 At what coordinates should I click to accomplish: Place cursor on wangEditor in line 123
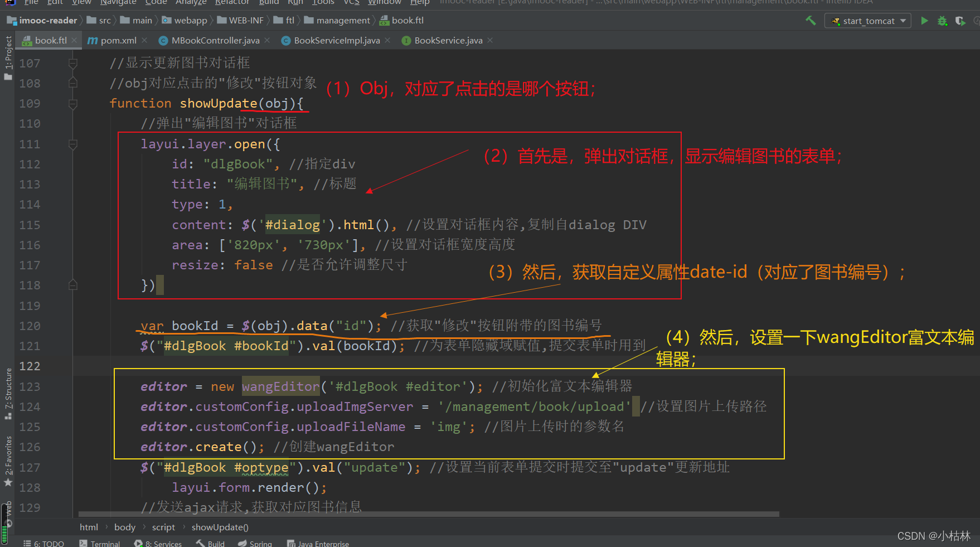point(280,386)
